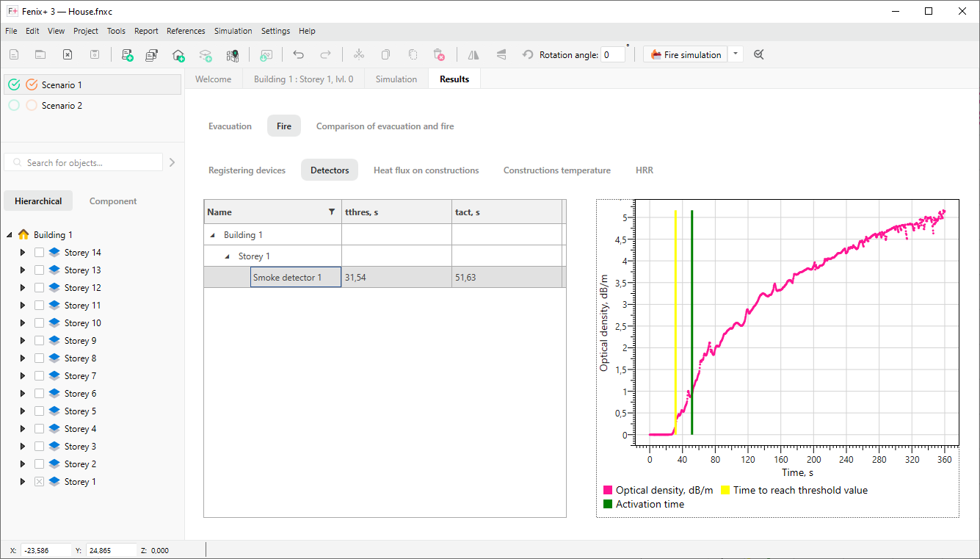Toggle Scenario 2 selection circle
The image size is (980, 559).
coord(13,105)
